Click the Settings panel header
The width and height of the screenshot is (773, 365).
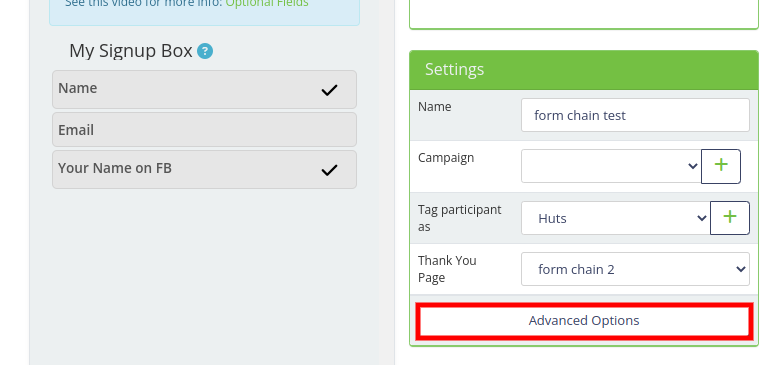[584, 70]
